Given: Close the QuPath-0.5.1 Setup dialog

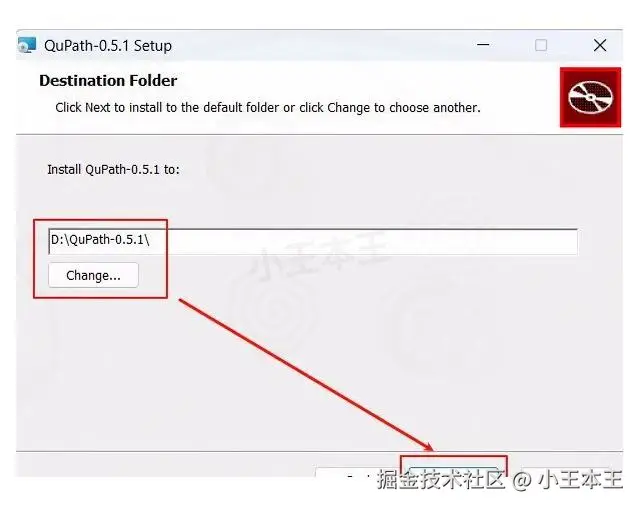Looking at the screenshot, I should pyautogui.click(x=600, y=45).
